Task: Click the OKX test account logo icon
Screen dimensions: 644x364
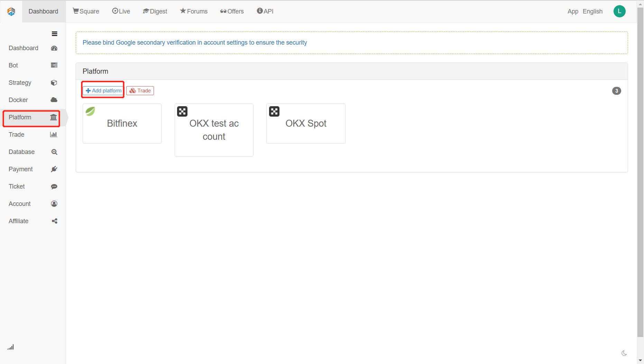Action: pos(182,111)
